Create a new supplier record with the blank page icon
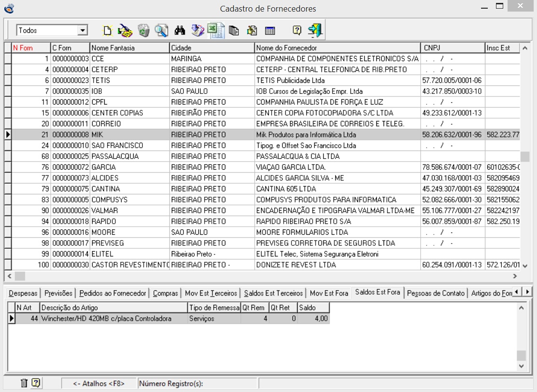 point(108,30)
